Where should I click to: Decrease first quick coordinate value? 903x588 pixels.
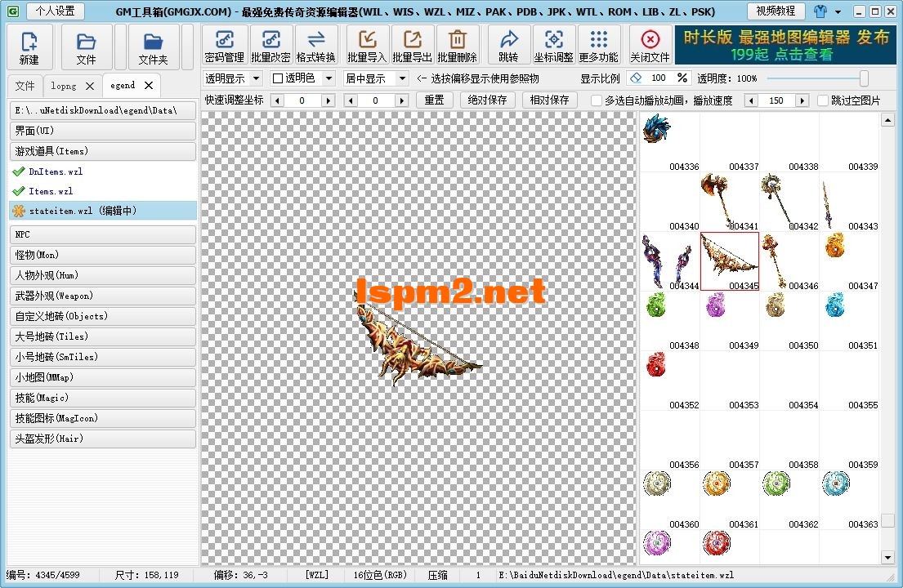point(278,100)
